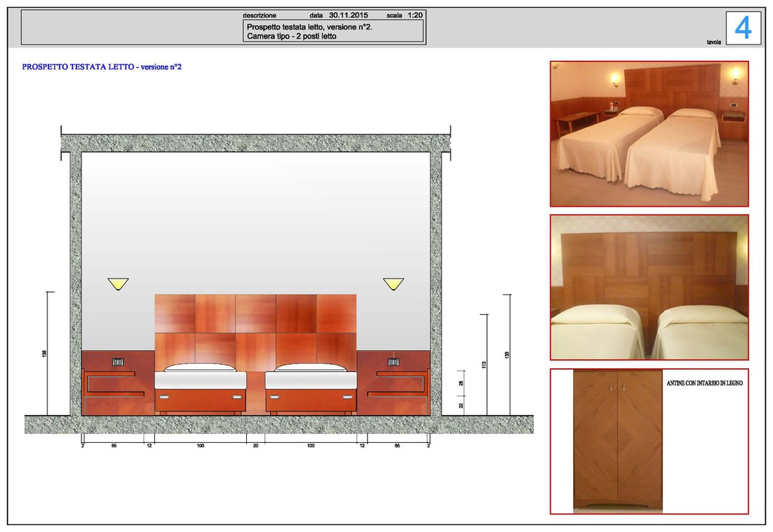
Task: Click the description box text 'Prospetto testata letto'
Action: [309, 26]
